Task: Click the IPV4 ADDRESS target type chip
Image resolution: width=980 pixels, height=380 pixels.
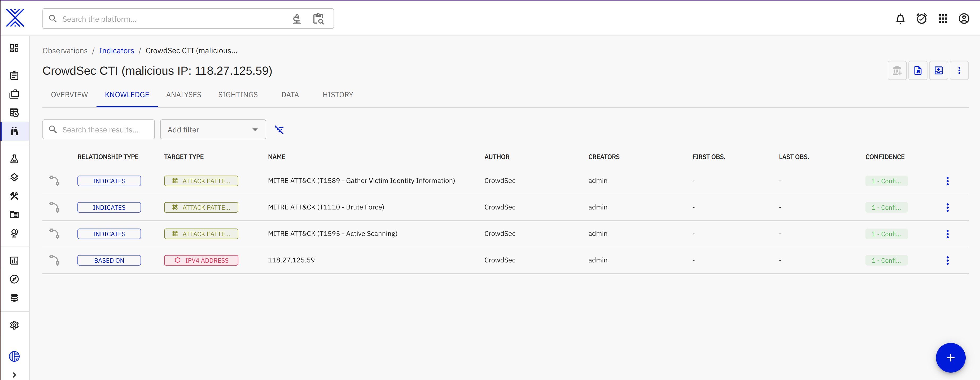Action: coord(201,260)
